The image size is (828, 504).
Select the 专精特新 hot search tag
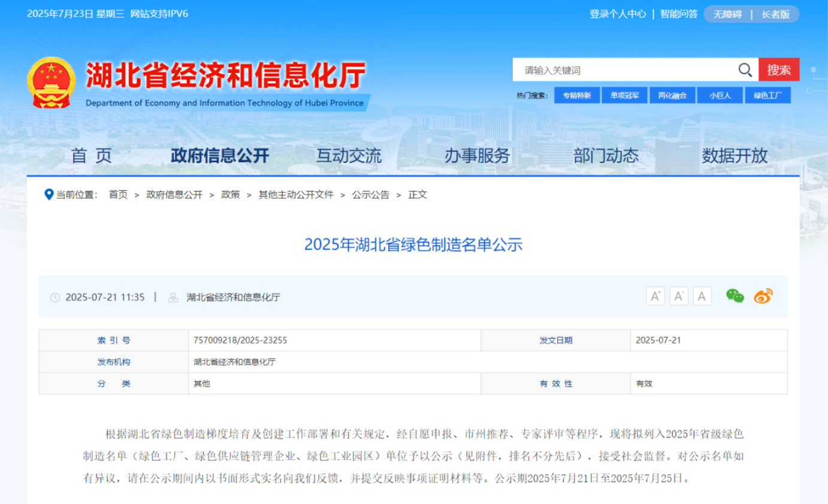(x=576, y=95)
